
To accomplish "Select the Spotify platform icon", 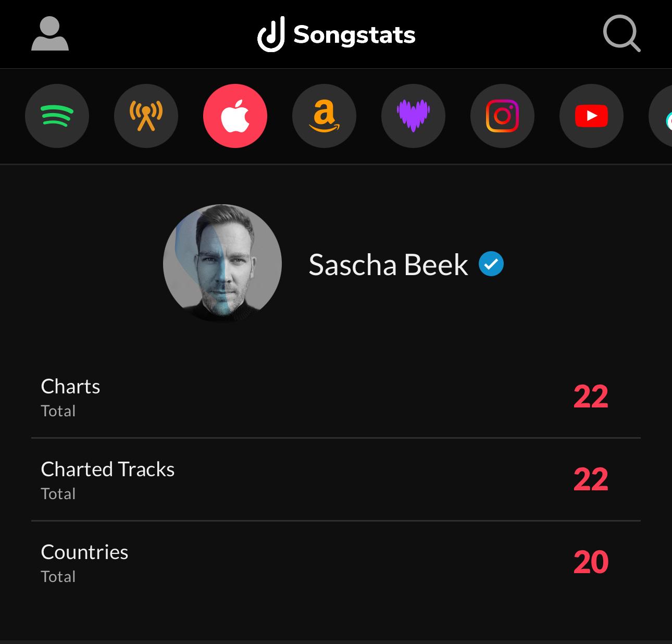I will (57, 116).
